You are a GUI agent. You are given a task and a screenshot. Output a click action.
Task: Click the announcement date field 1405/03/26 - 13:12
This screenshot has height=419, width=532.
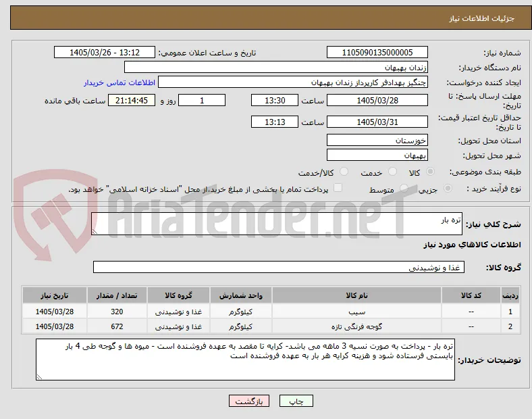pos(105,52)
